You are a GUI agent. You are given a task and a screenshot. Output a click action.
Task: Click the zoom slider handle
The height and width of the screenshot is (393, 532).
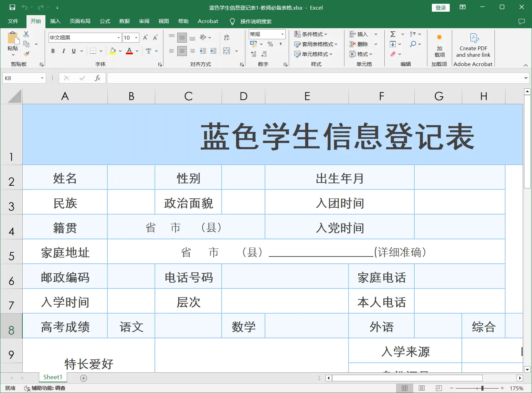coord(482,388)
